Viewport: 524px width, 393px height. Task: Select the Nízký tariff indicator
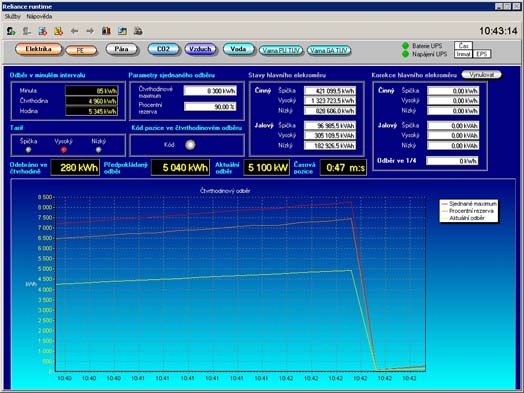[x=99, y=150]
